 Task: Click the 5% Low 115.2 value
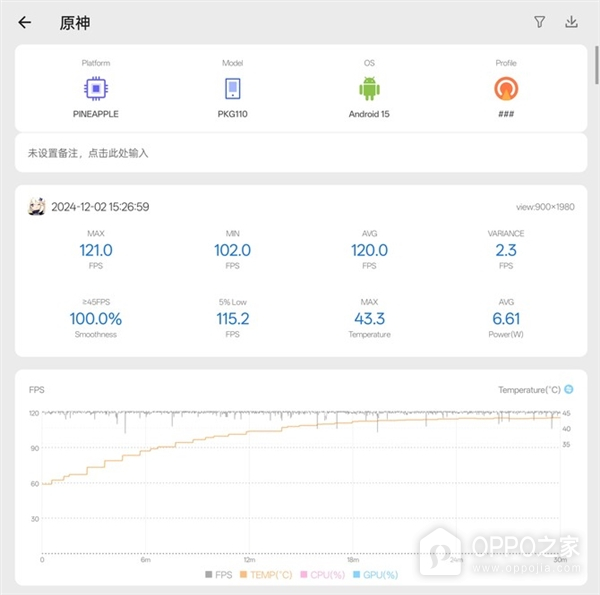(232, 319)
